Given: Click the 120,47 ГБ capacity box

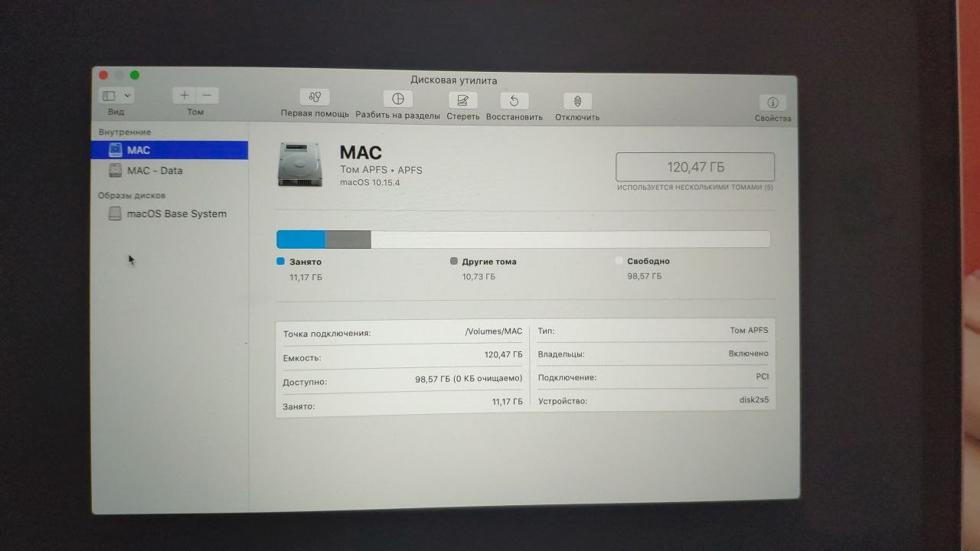Looking at the screenshot, I should click(x=695, y=167).
